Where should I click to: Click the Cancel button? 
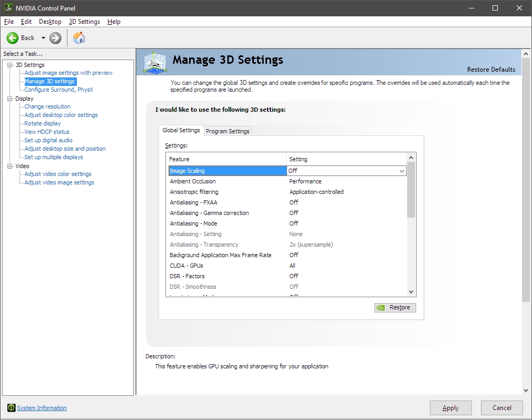click(x=502, y=408)
